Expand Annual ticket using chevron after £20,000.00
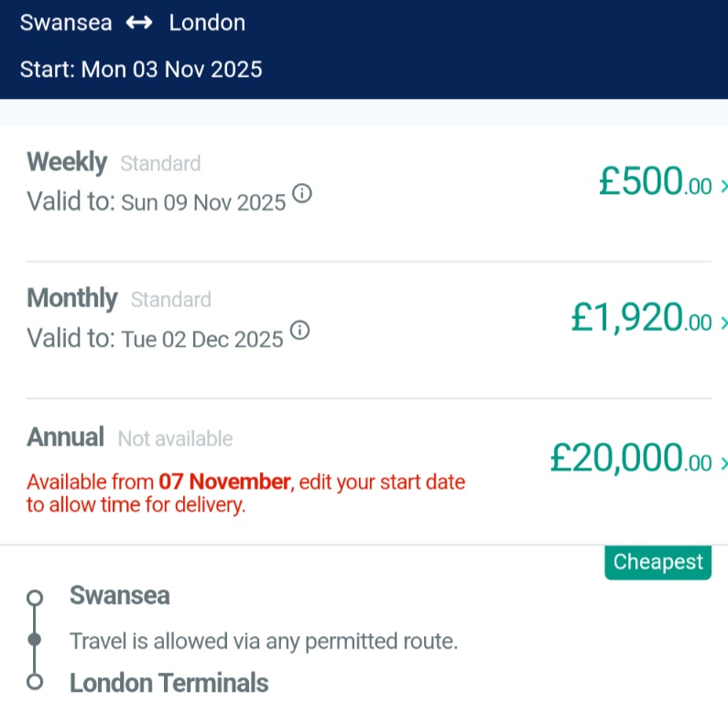 pyautogui.click(x=723, y=462)
